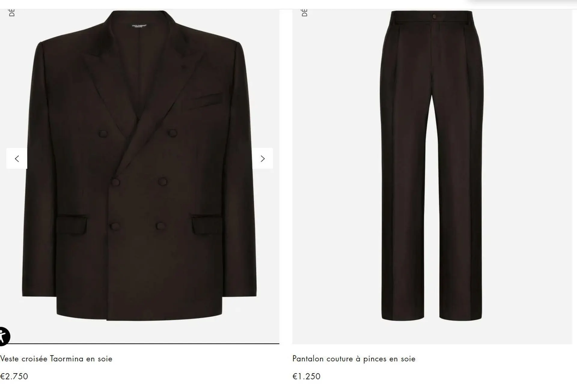Click the €2.750 jacket price
The width and height of the screenshot is (577, 392).
[x=14, y=376]
